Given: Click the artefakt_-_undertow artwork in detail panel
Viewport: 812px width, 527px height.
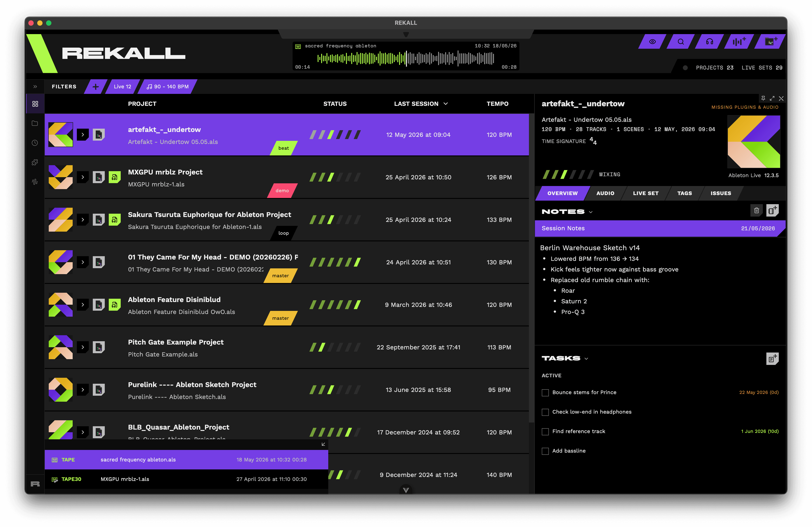Looking at the screenshot, I should [754, 141].
